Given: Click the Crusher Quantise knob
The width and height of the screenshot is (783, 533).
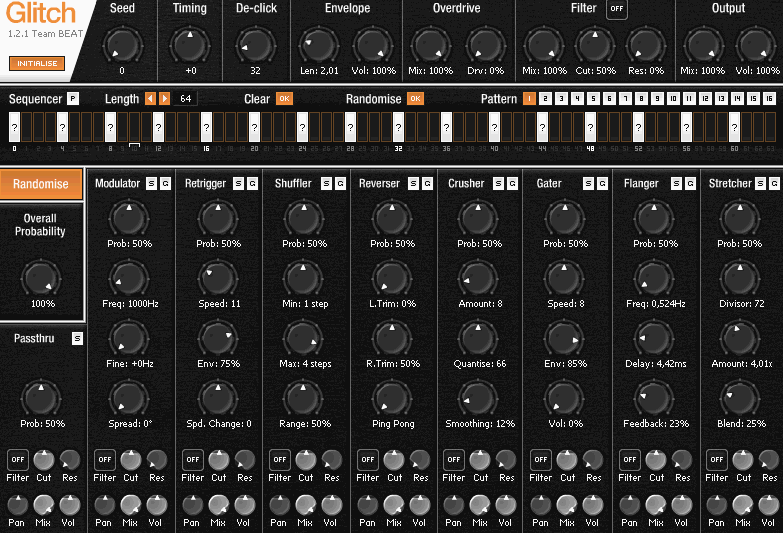Looking at the screenshot, I should [x=478, y=339].
